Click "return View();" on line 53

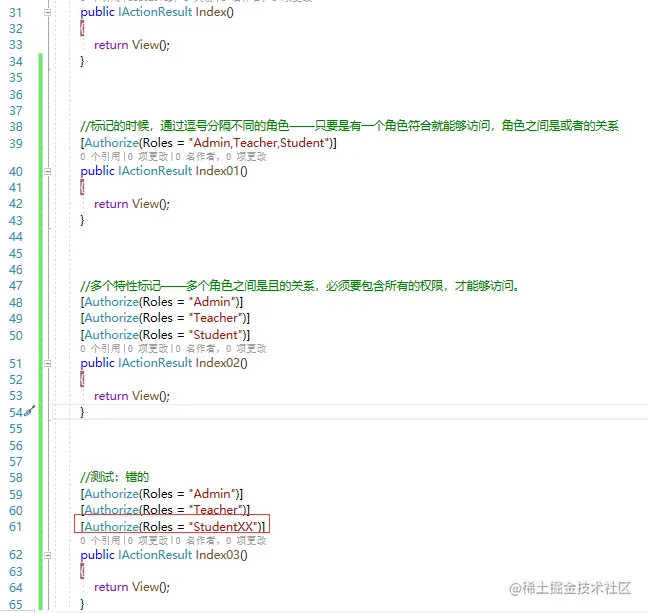[132, 396]
